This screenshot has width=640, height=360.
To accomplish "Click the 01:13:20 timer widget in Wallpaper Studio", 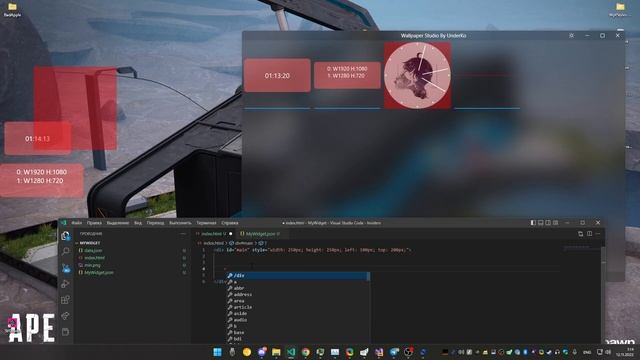I will point(277,76).
